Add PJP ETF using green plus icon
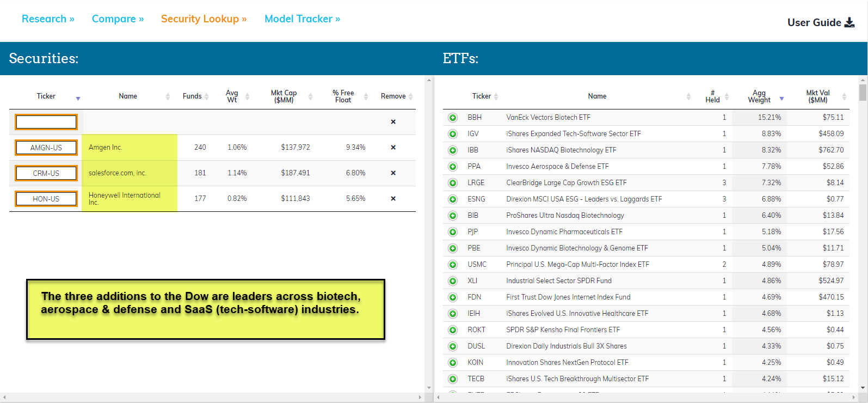Image resolution: width=868 pixels, height=403 pixels. tap(453, 232)
